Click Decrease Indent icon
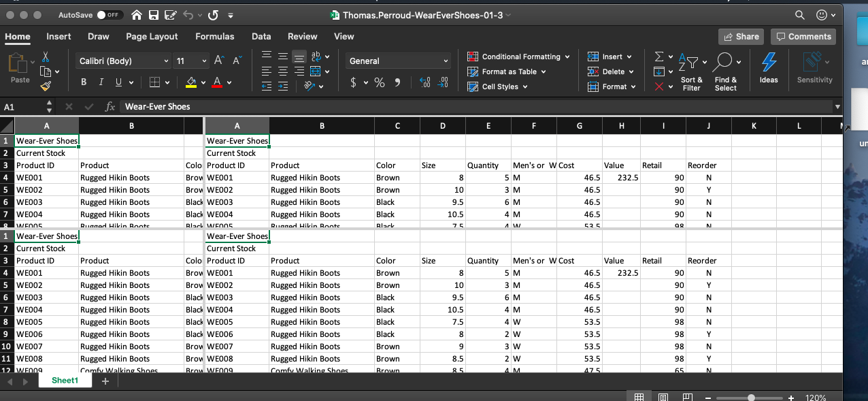 coord(266,86)
